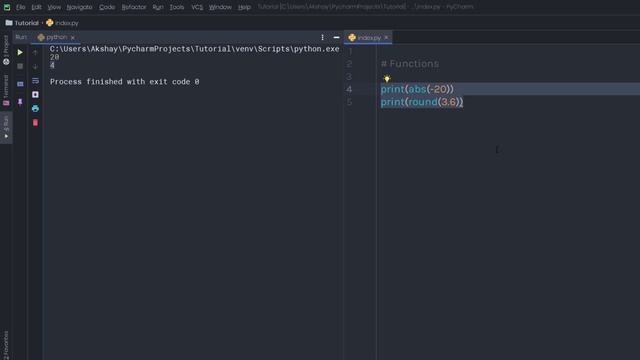Click output value 4 in console
The image size is (640, 360).
(52, 65)
